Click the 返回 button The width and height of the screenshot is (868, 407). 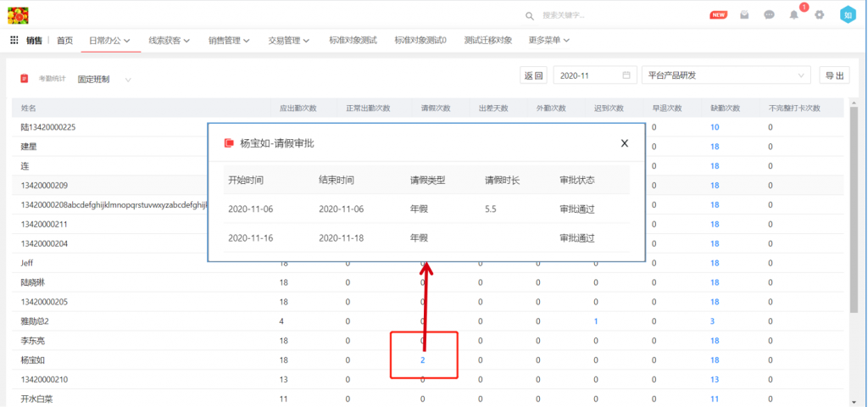(533, 75)
